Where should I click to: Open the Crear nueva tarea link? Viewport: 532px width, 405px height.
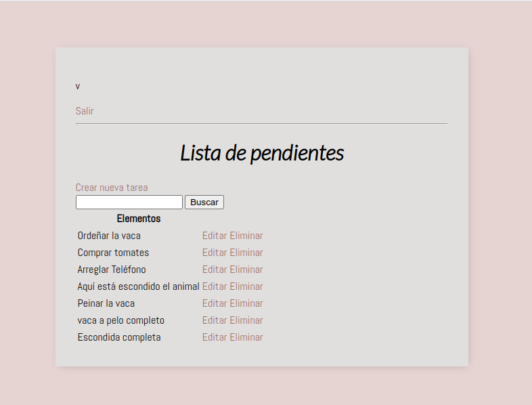112,188
